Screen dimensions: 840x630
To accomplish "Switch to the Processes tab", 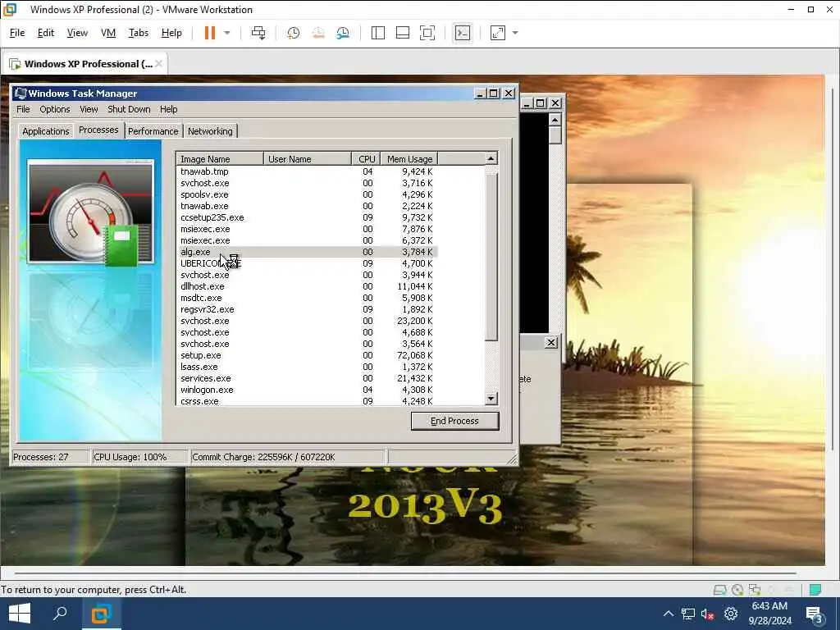I will tap(98, 130).
